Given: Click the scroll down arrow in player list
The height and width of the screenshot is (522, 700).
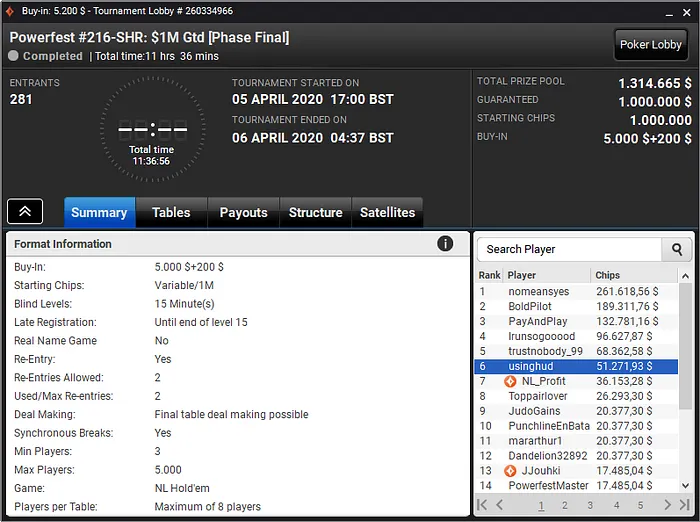Looking at the screenshot, I should click(x=685, y=485).
